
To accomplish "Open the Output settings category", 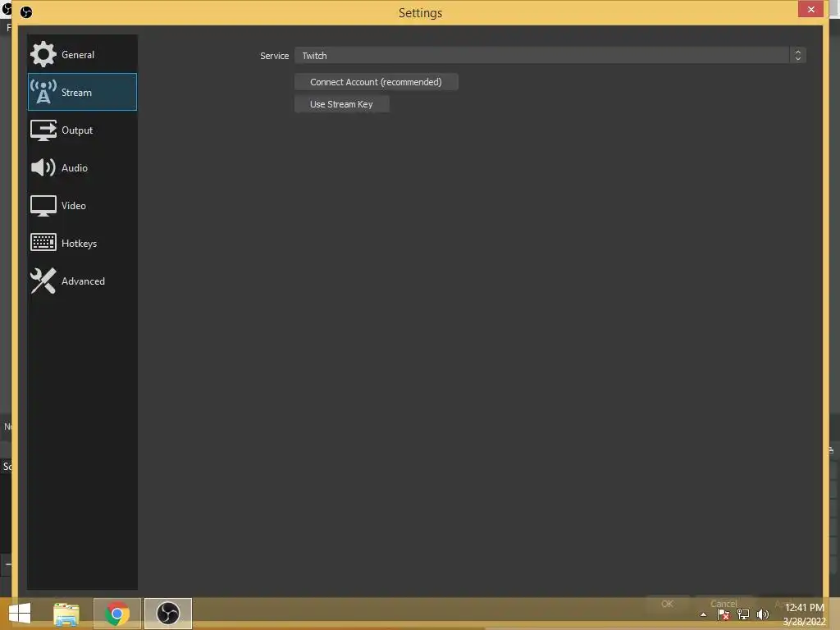I will [82, 130].
